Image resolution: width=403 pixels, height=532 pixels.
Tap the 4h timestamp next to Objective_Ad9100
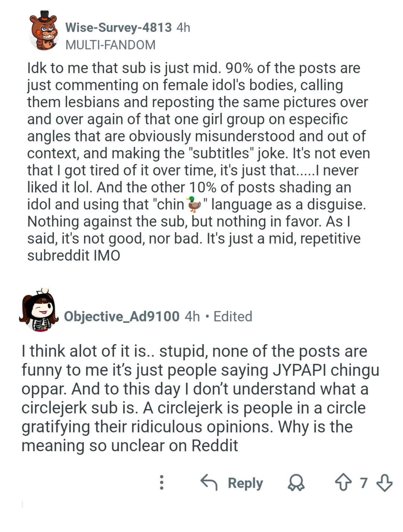coord(192,316)
